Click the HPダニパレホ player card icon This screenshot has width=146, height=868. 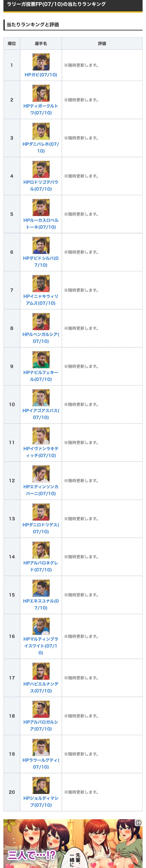pyautogui.click(x=41, y=131)
